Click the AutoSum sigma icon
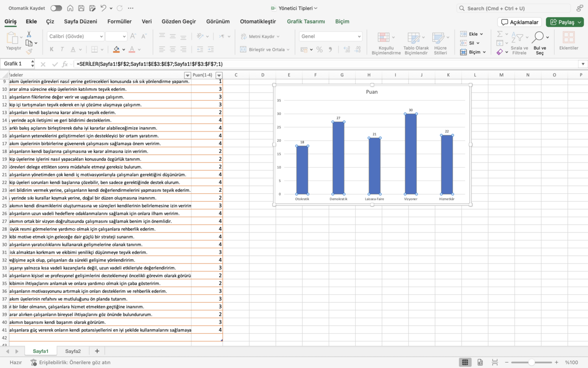588x368 pixels. (x=499, y=34)
